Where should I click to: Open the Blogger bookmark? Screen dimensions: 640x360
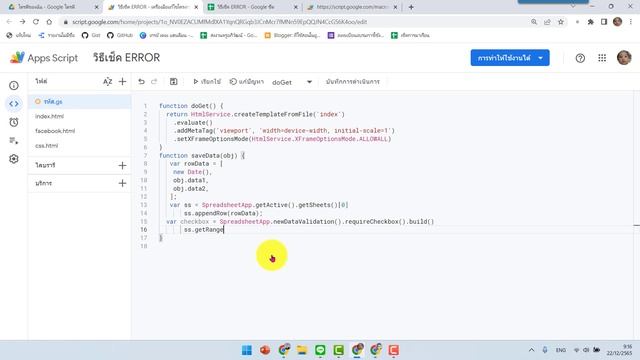pos(292,35)
